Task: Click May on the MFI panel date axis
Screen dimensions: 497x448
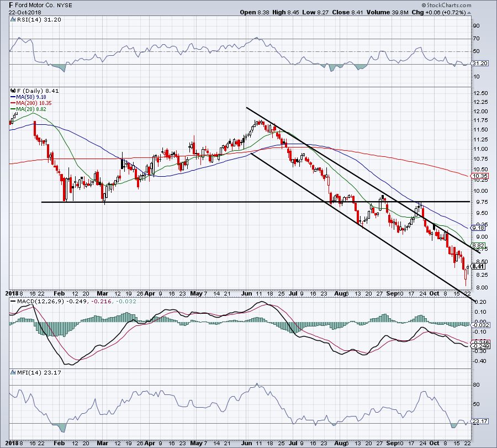Action: pyautogui.click(x=196, y=443)
